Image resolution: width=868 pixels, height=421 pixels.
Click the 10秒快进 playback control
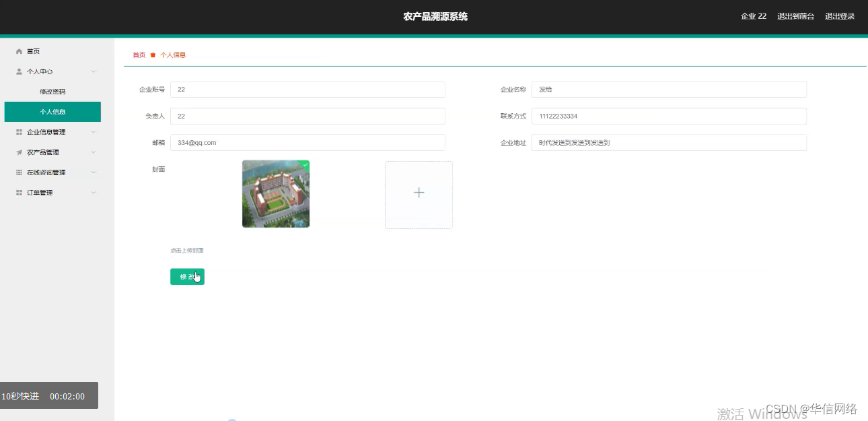click(x=21, y=396)
